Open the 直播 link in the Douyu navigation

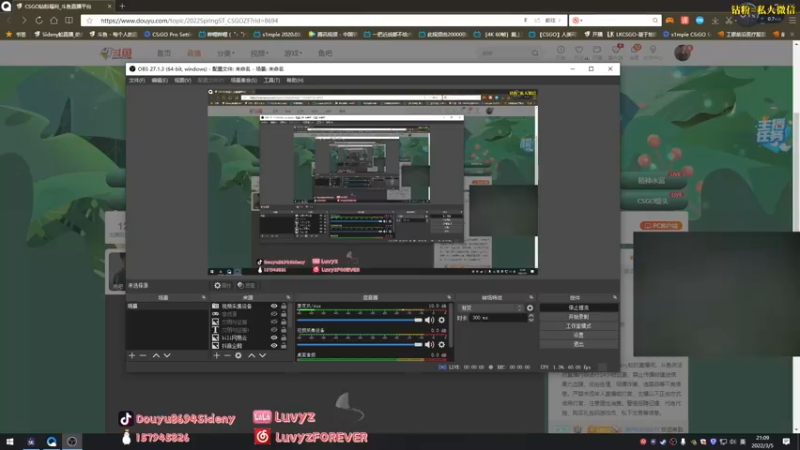[194, 53]
